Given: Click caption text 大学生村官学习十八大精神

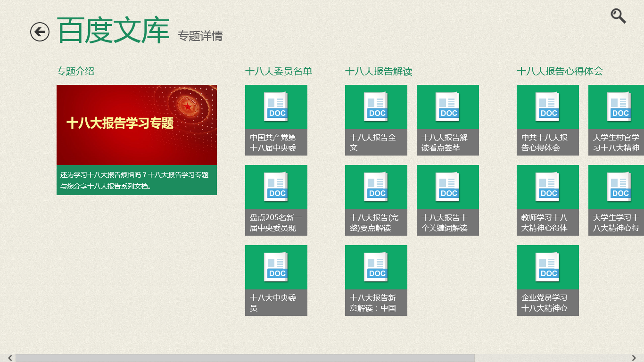Looking at the screenshot, I should click(616, 142).
